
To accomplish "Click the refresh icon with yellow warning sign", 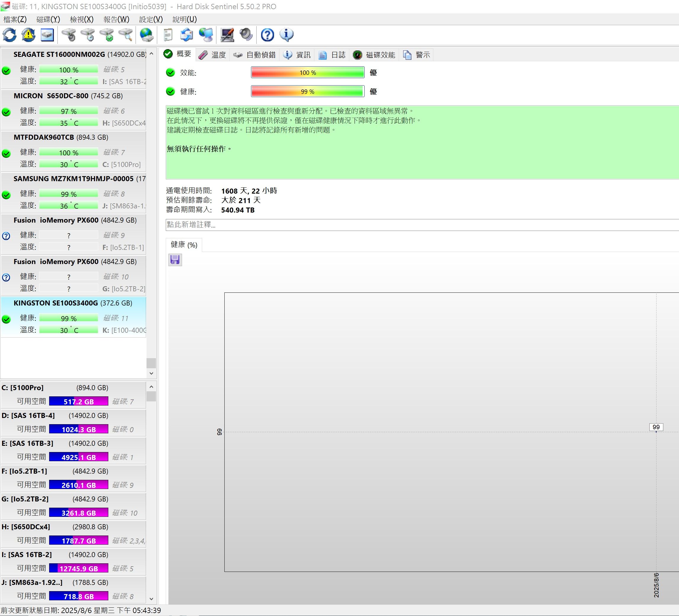I will click(28, 35).
